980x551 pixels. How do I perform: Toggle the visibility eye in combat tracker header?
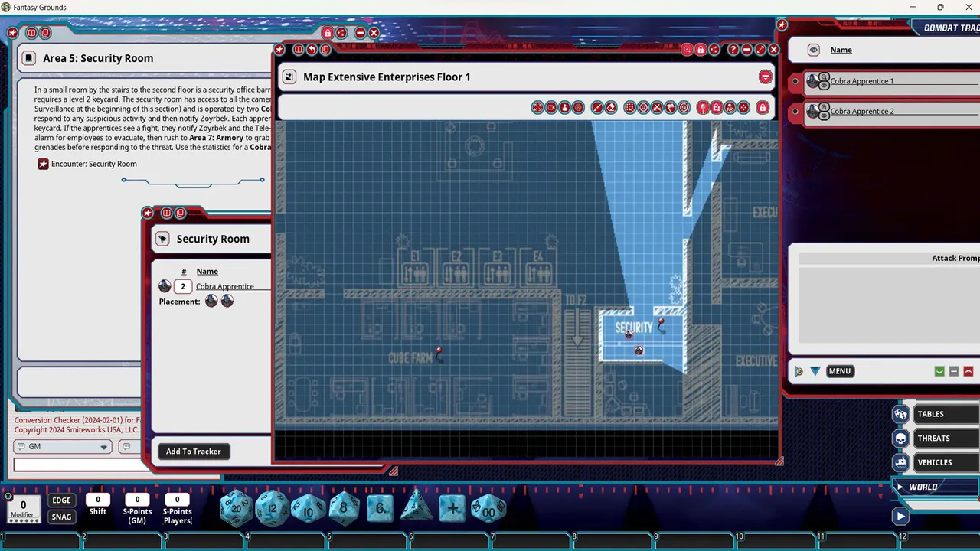pyautogui.click(x=814, y=50)
